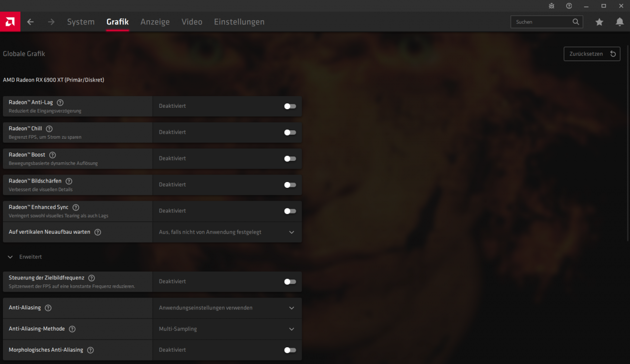Show help for Radeon Boost
630x364 pixels.
point(53,155)
